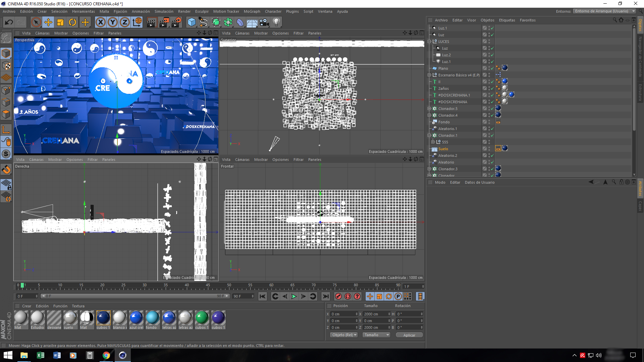Open the Entorno layout dropdown
Viewport: 644px width, 362px height.
(604, 11)
